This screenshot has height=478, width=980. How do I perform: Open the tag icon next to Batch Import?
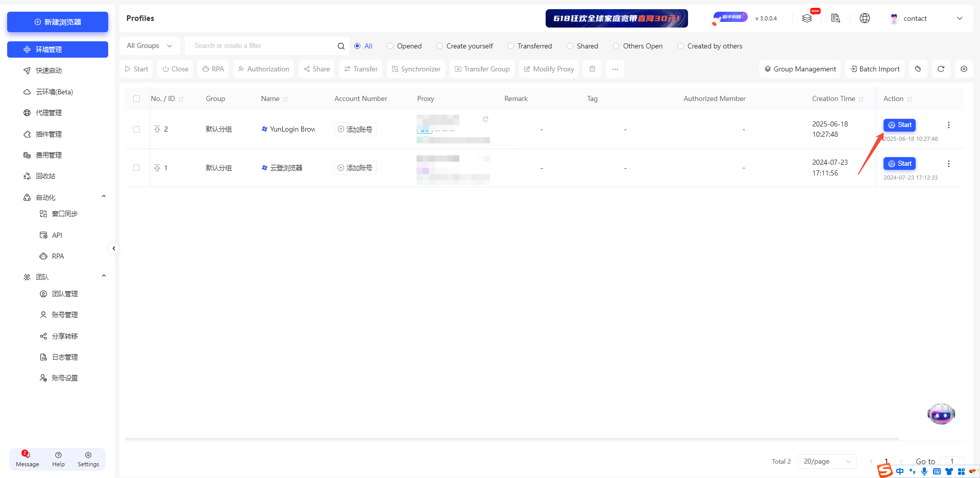tap(918, 69)
